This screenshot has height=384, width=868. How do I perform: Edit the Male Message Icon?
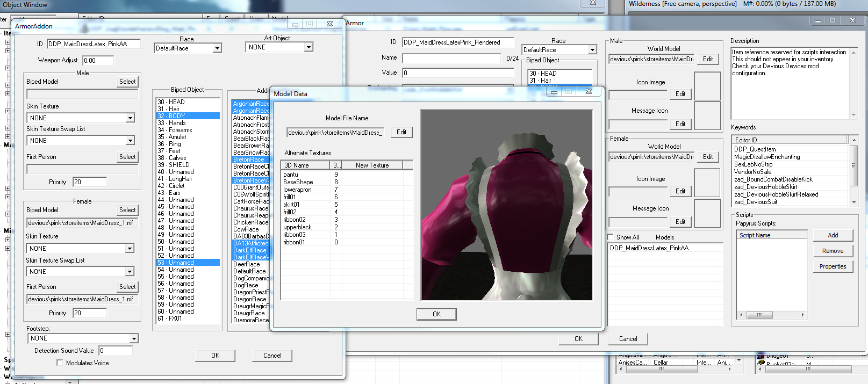[x=680, y=124]
